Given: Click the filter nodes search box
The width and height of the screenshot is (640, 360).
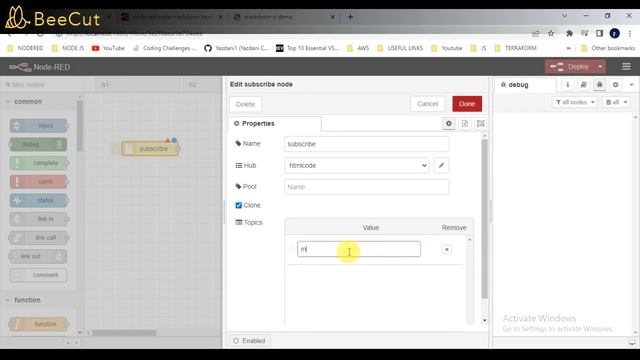Looking at the screenshot, I should (x=41, y=84).
